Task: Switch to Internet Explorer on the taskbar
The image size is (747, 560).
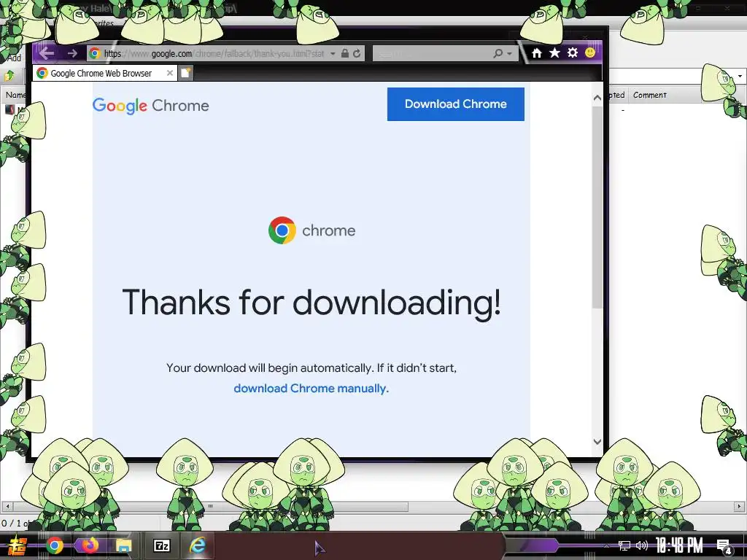Action: pyautogui.click(x=197, y=545)
